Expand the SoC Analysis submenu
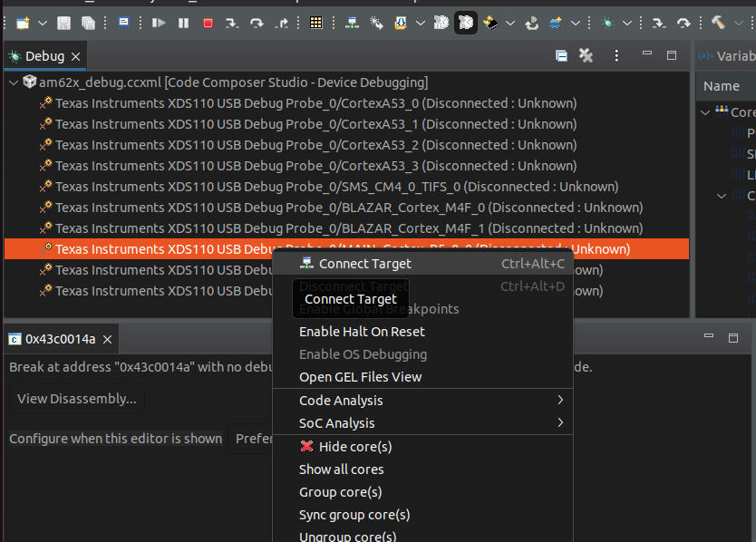 coord(422,423)
